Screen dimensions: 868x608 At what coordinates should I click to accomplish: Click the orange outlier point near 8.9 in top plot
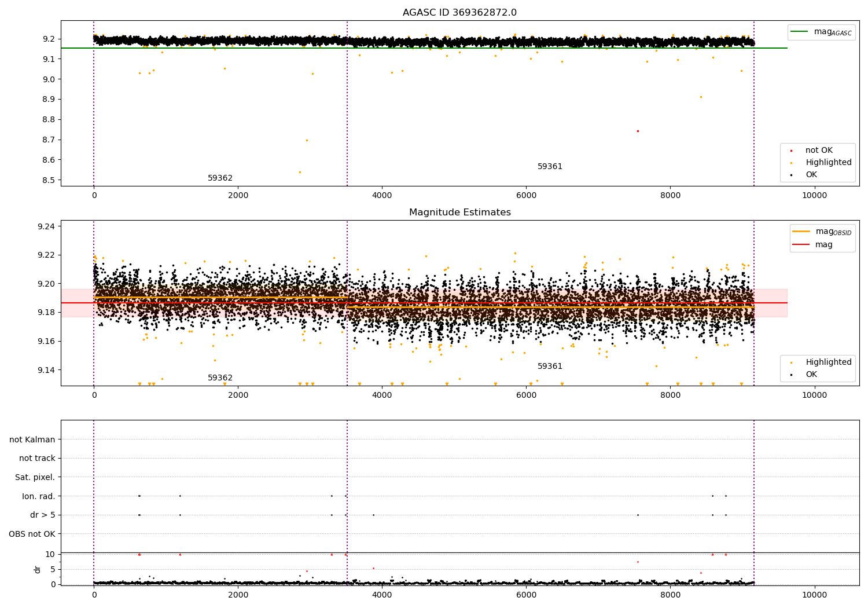coord(701,97)
